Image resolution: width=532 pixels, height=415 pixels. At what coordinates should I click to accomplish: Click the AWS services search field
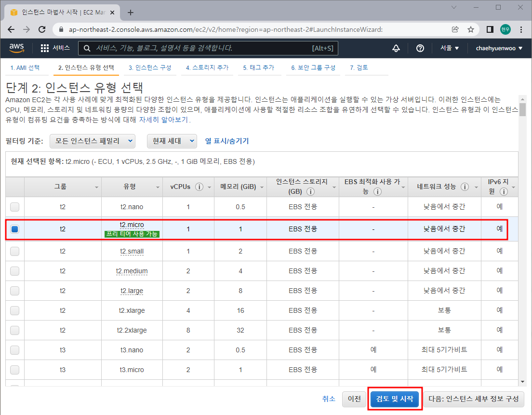(208, 48)
